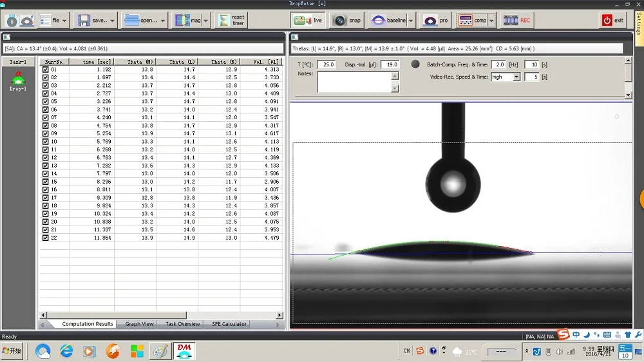644x362 pixels.
Task: Toggle the checkbox for run 10
Action: click(45, 142)
